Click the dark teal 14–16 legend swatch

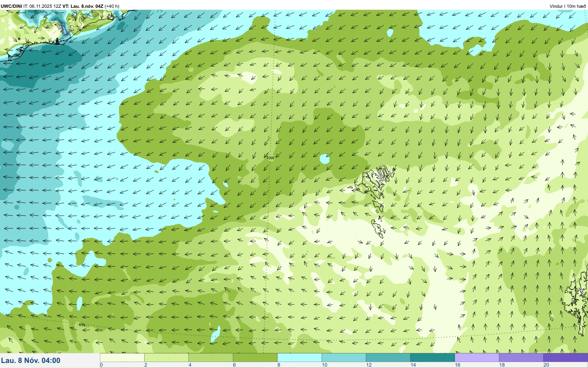tap(432, 357)
